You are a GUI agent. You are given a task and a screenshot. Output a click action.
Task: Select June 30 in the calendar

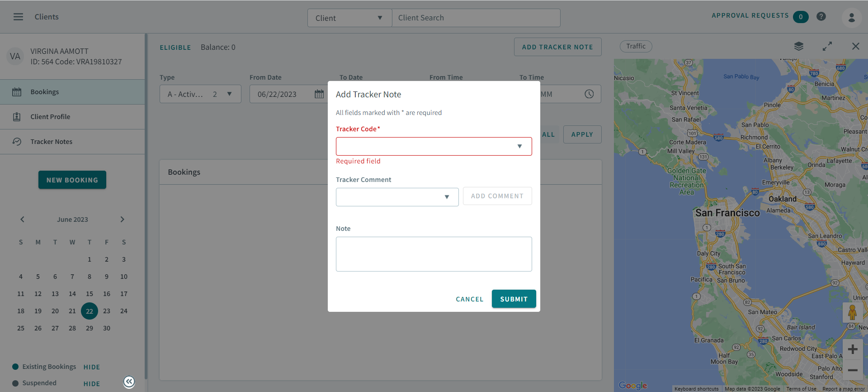(107, 328)
